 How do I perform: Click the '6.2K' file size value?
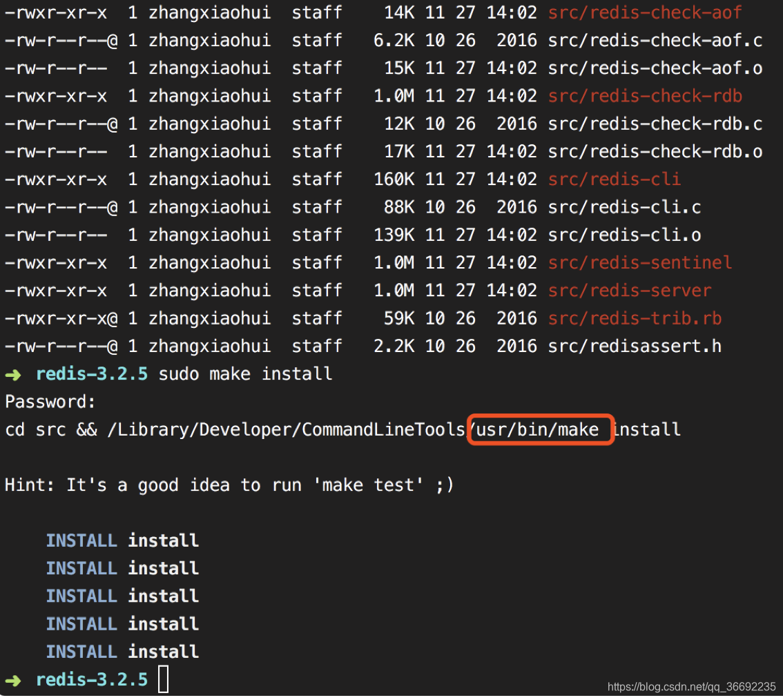[394, 41]
